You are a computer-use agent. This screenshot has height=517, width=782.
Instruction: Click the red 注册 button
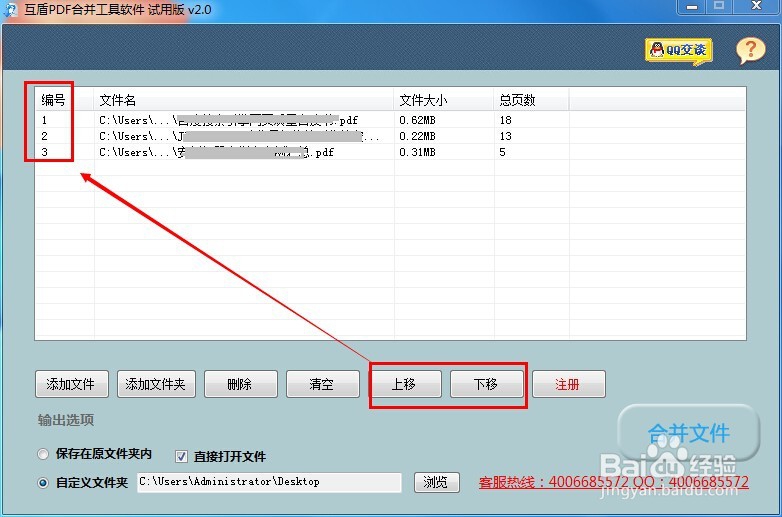[569, 384]
